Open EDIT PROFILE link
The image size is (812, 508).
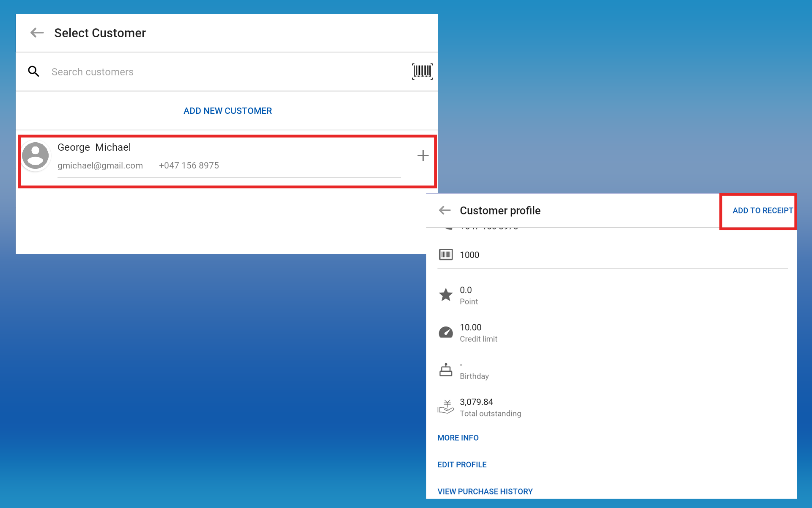[x=462, y=465]
